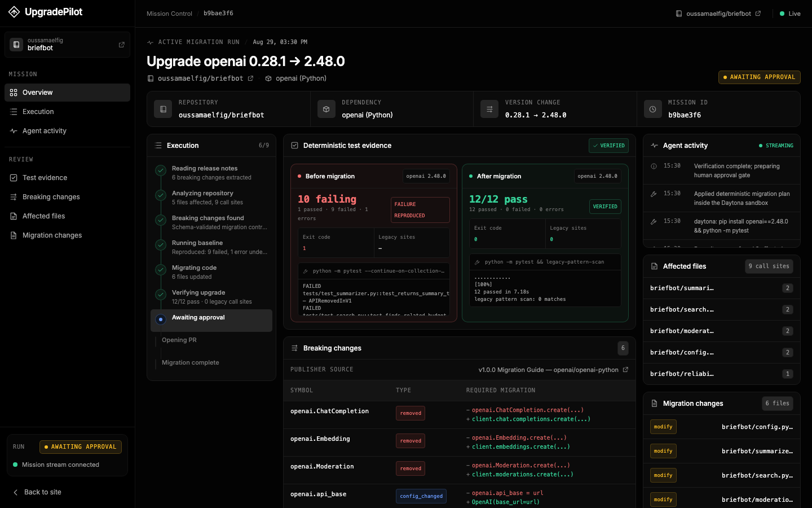Image resolution: width=812 pixels, height=508 pixels.
Task: Click the Failure Reproduced badge
Action: point(420,210)
